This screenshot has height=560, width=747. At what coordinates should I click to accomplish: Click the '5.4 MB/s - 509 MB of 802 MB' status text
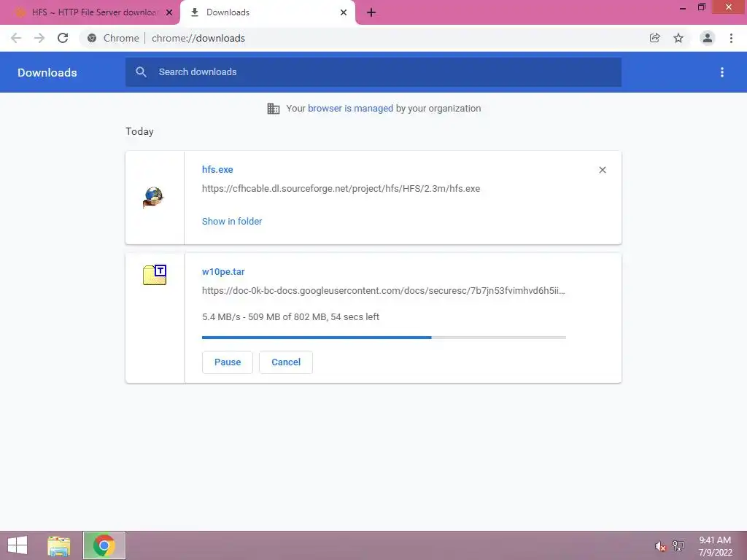click(290, 317)
